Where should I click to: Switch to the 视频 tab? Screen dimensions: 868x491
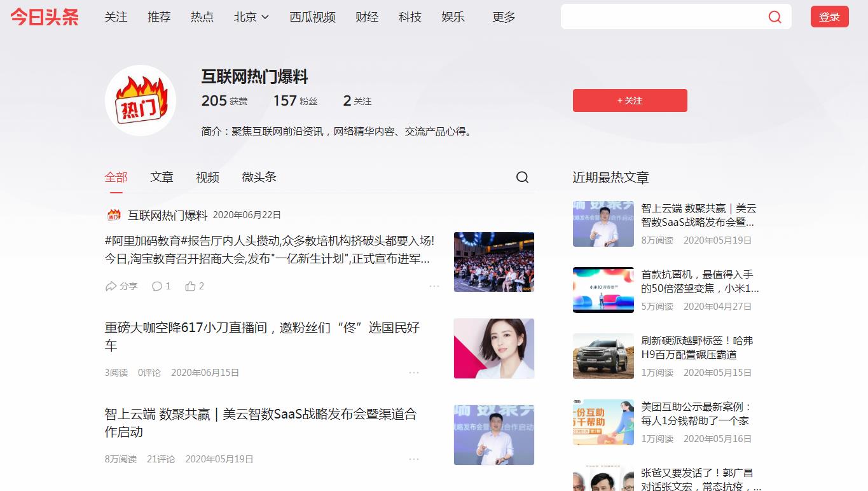point(207,177)
